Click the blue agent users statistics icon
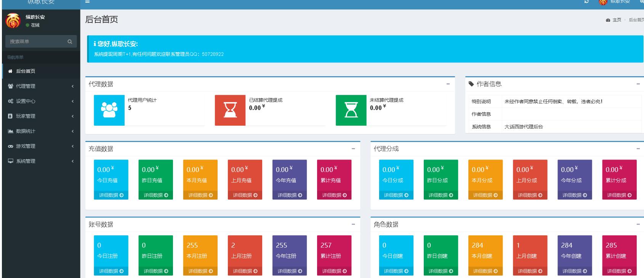 click(109, 110)
